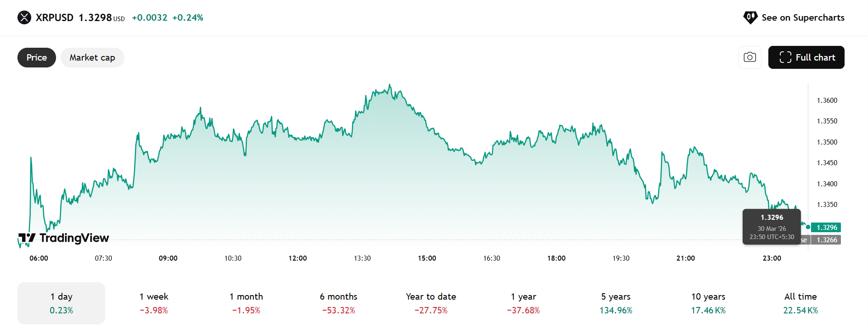Switch to the Market cap tab

tap(92, 57)
